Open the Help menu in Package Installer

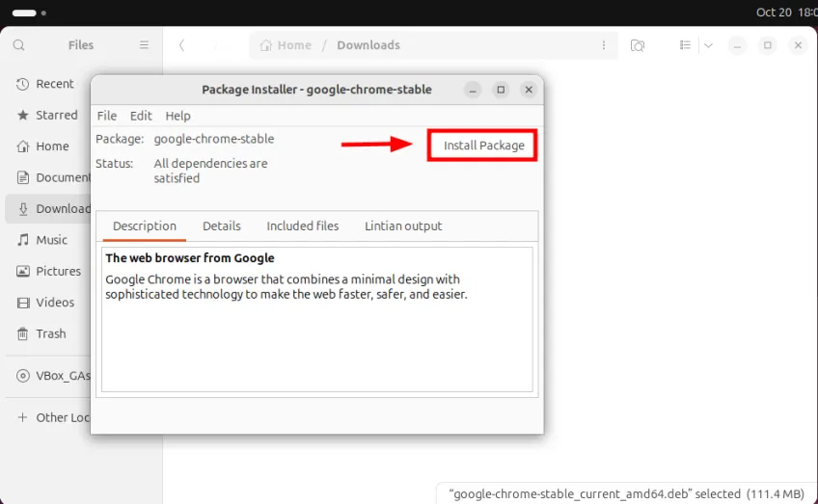[x=178, y=116]
